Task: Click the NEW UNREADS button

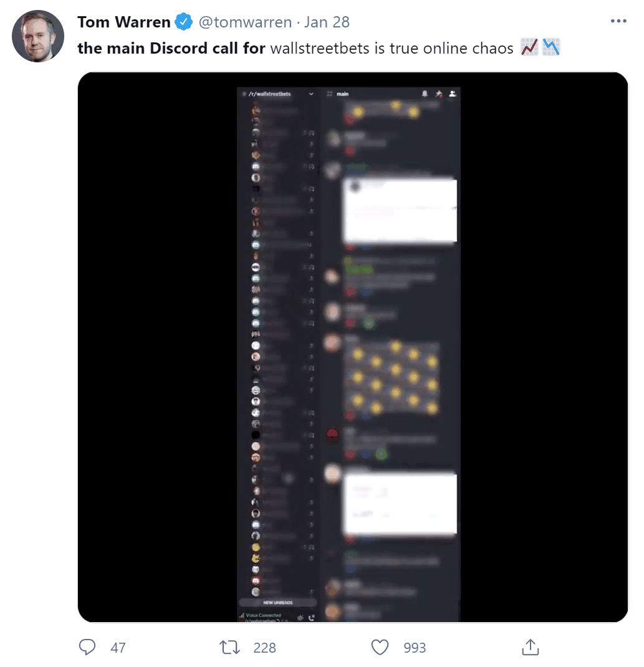Action: pos(278,603)
